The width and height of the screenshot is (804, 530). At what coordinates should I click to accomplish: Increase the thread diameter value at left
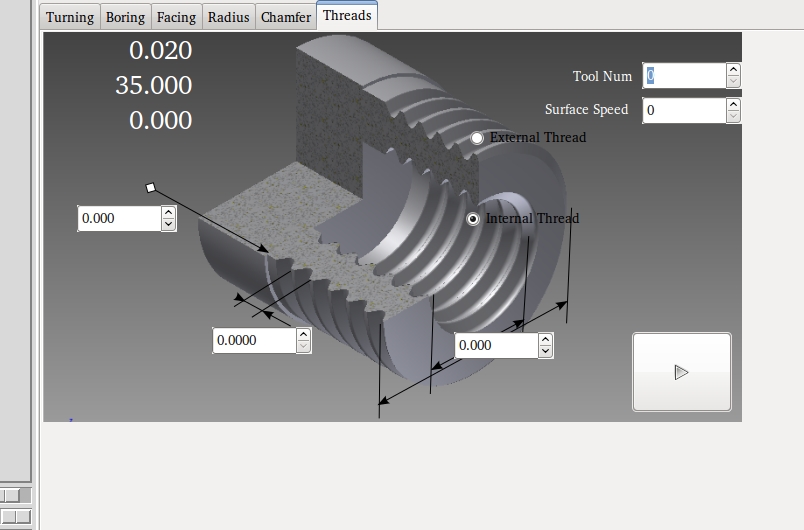(x=168, y=212)
